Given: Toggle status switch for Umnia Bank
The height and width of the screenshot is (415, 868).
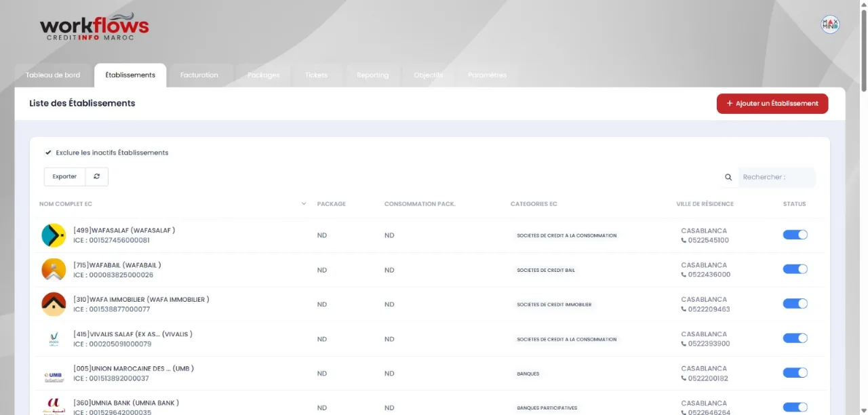Looking at the screenshot, I should click(795, 408).
